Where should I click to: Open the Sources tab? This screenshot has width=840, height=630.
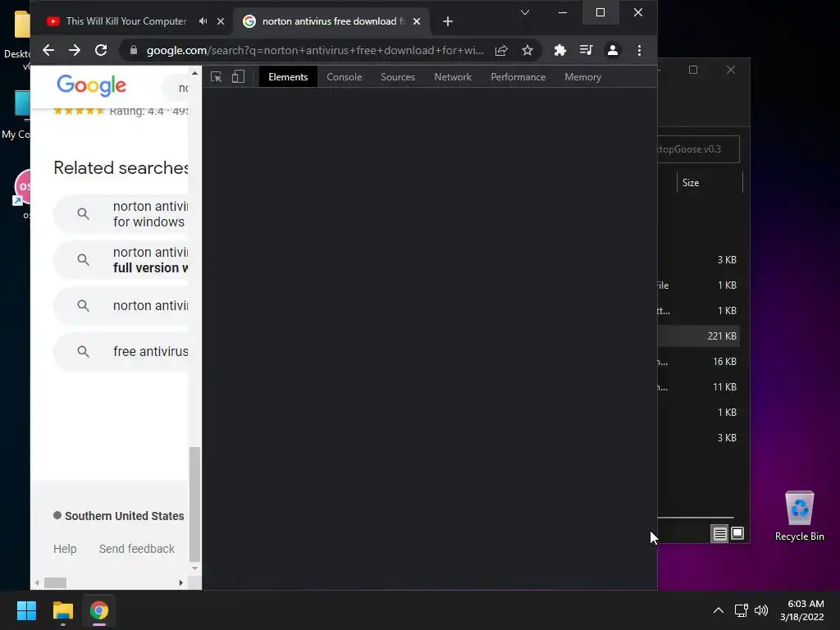[398, 77]
